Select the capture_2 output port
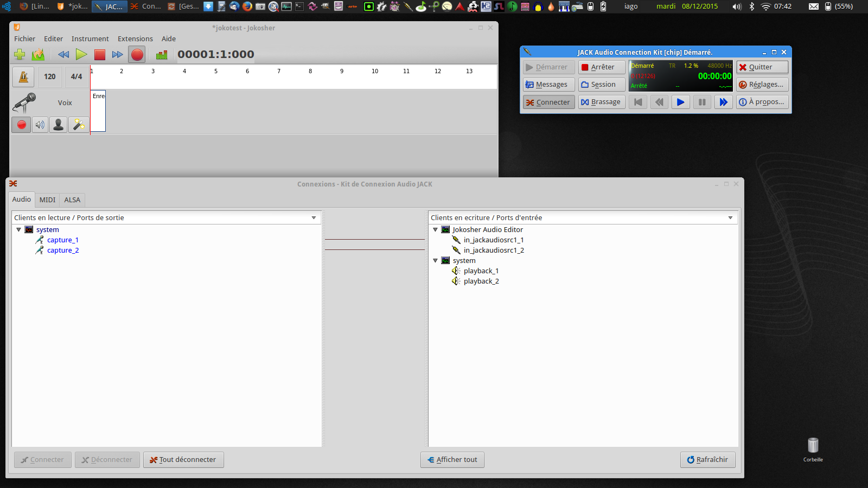Screen dimensions: 868x488 pos(63,251)
